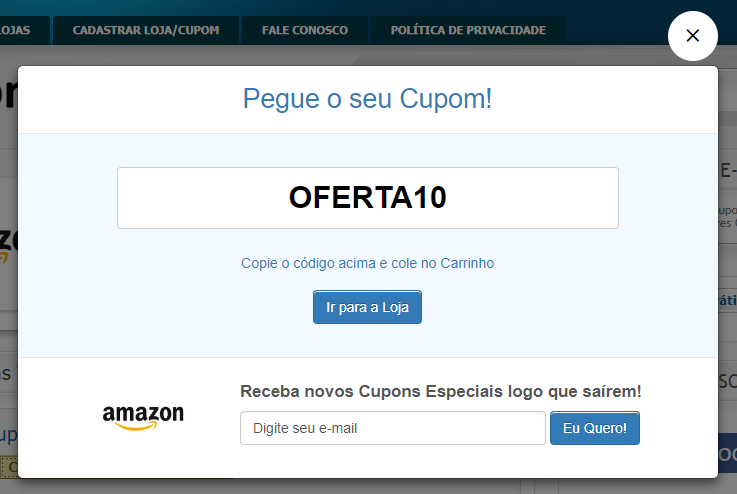Click the Ir para a Loja button
Screen dimensions: 737x494
pyautogui.click(x=368, y=307)
